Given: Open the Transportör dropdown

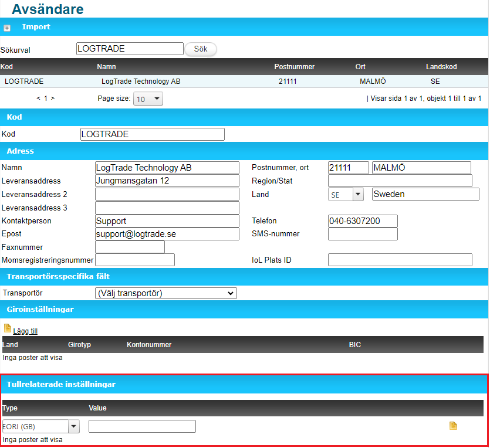Looking at the screenshot, I should click(166, 293).
